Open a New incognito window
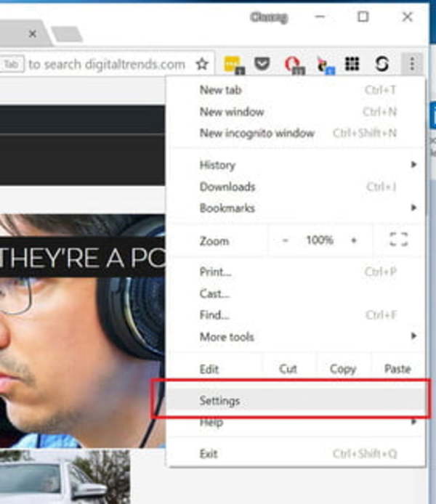The height and width of the screenshot is (504, 436). (296, 133)
